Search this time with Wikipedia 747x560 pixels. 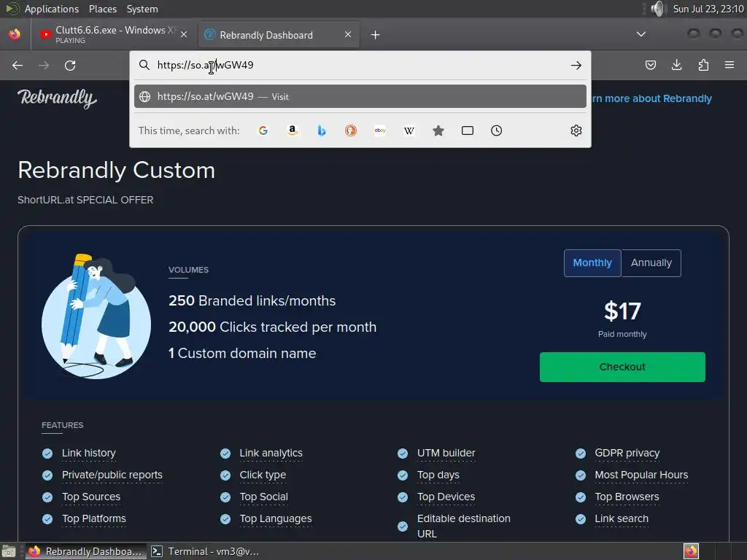(409, 131)
